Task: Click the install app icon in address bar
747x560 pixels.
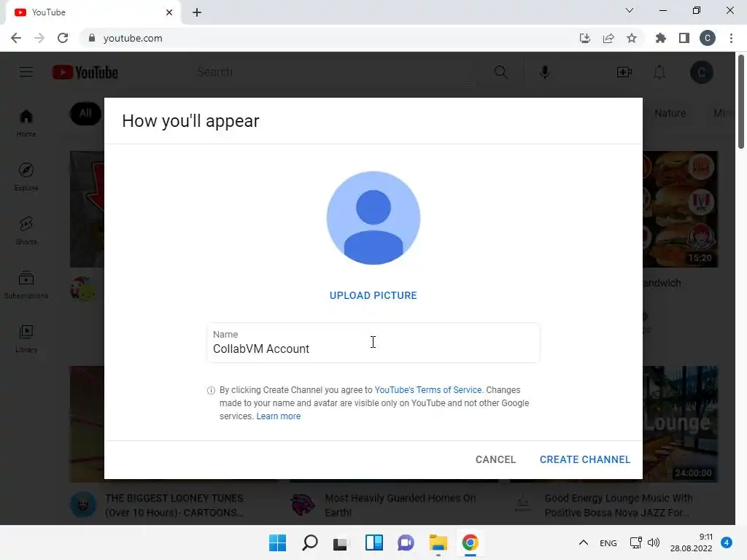Action: coord(584,38)
